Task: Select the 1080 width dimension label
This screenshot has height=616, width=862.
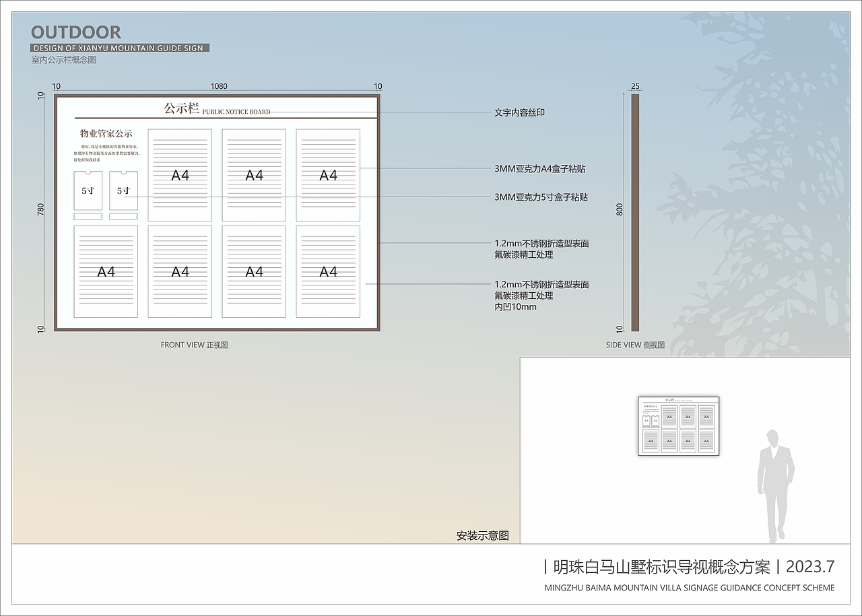Action: click(219, 85)
